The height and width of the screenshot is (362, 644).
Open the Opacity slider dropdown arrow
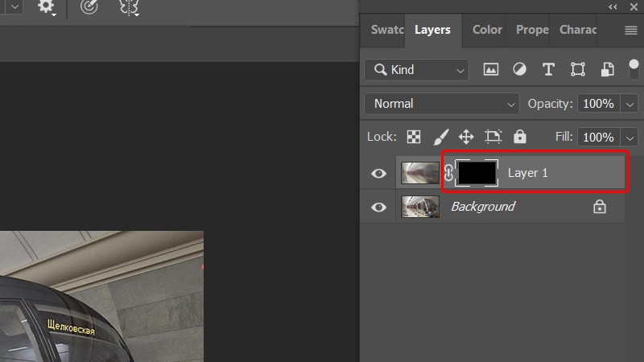click(x=630, y=105)
